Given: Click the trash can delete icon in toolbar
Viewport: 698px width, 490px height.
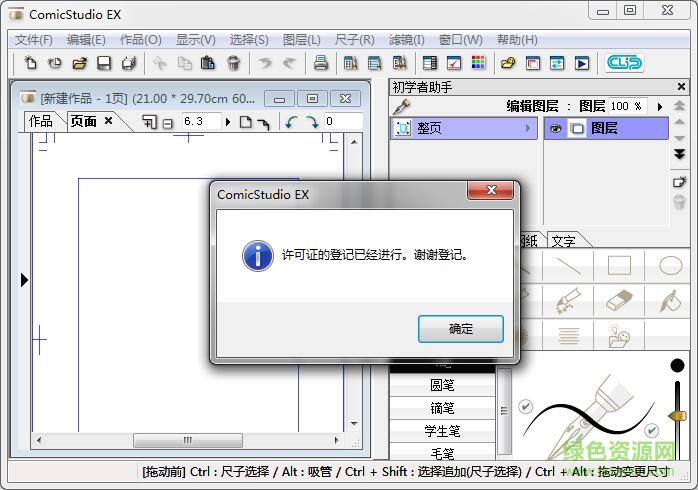Looking at the screenshot, I should (x=233, y=63).
